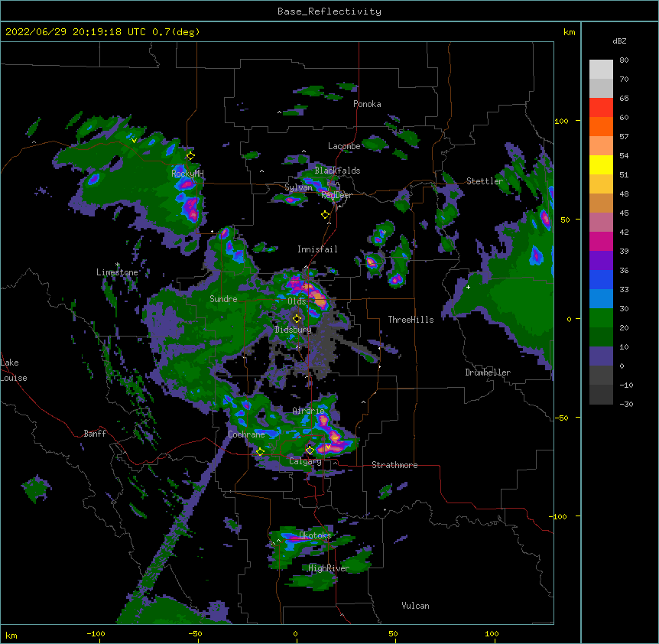The width and height of the screenshot is (659, 644).
Task: Click the yellow diamond radar marker near Didsbury
Action: (297, 319)
